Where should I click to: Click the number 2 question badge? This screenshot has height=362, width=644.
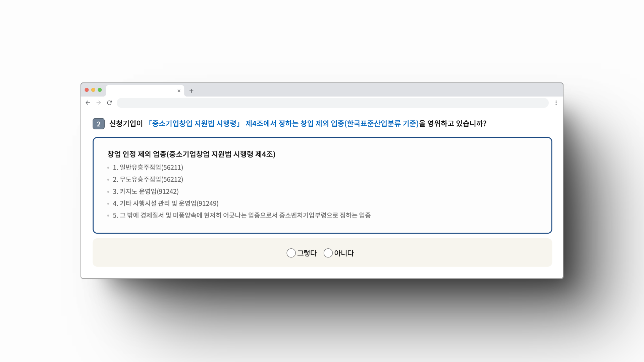coord(99,124)
